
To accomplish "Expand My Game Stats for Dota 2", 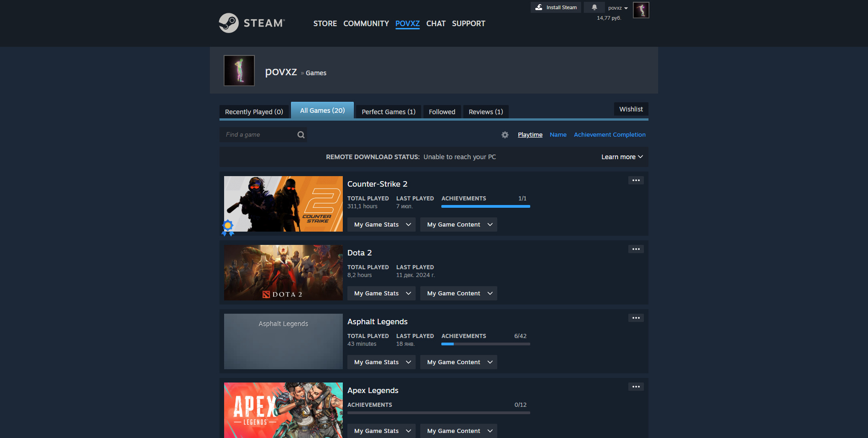I will click(x=381, y=294).
